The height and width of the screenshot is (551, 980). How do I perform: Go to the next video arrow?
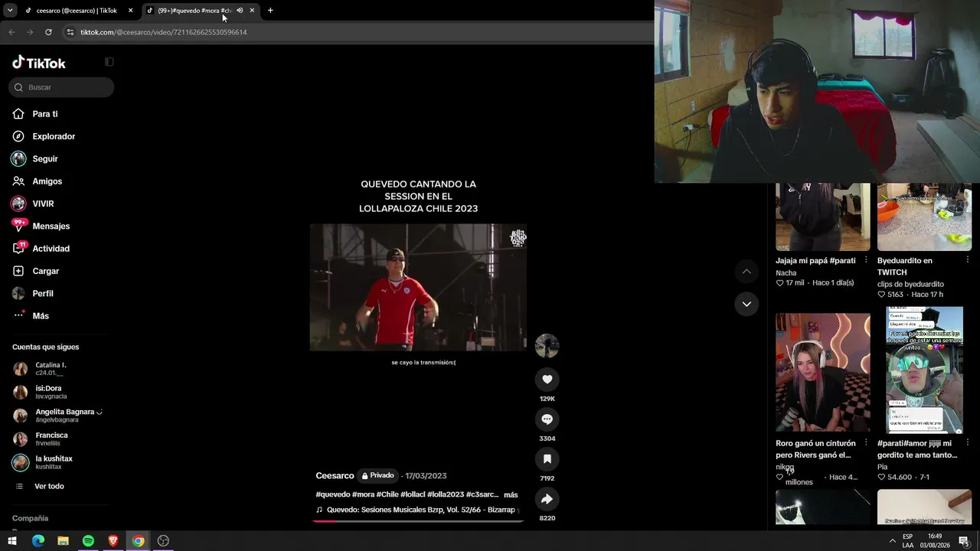(746, 304)
